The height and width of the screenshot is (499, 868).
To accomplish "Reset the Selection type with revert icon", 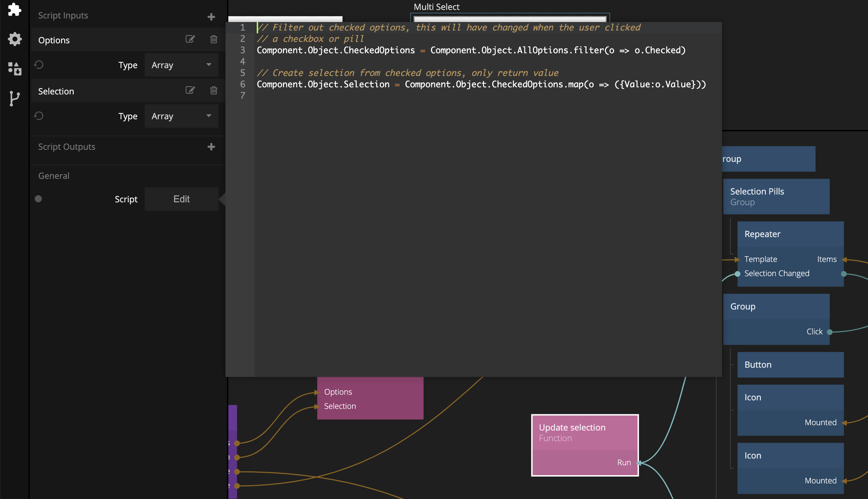I will point(39,116).
